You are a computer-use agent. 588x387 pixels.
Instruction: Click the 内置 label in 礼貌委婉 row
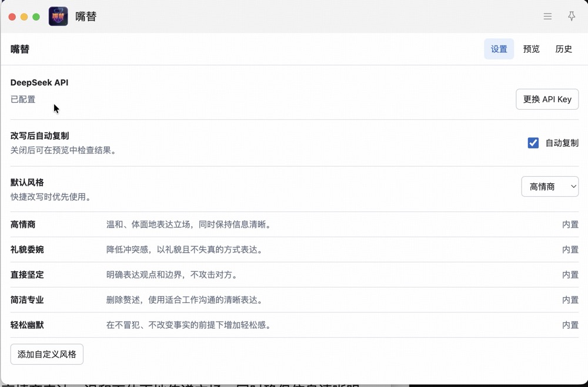coord(570,250)
